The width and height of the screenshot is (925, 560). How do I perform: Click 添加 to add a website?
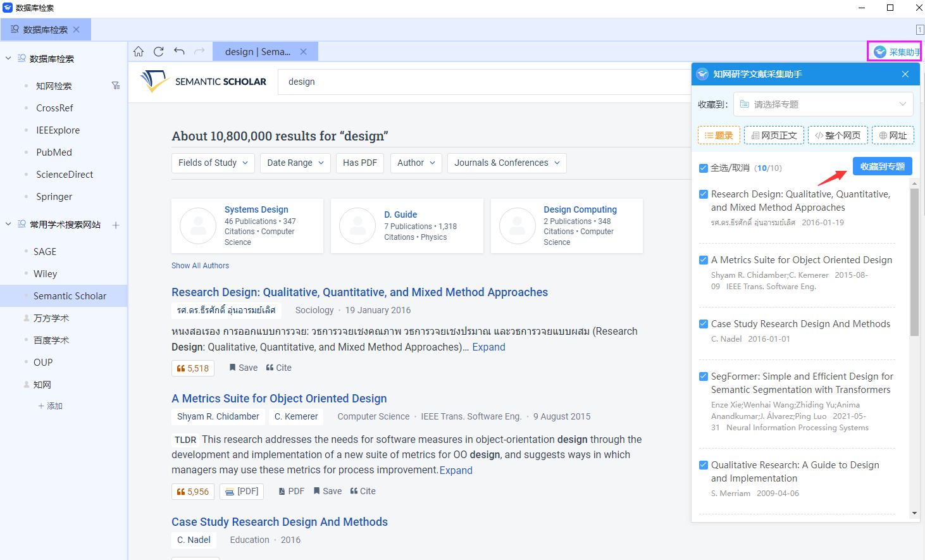[x=51, y=406]
